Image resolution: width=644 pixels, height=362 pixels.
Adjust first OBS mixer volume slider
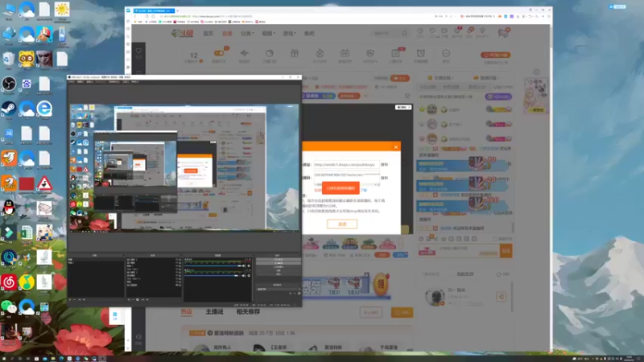tap(213, 266)
